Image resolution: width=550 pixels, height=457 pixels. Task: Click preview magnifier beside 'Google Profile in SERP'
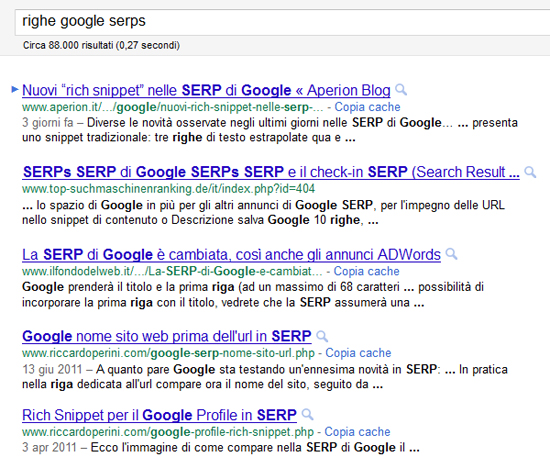tap(307, 415)
